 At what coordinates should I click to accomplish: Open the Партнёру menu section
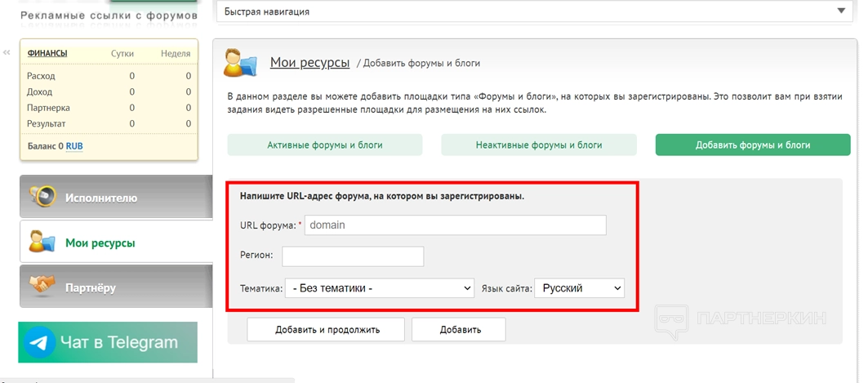(116, 287)
